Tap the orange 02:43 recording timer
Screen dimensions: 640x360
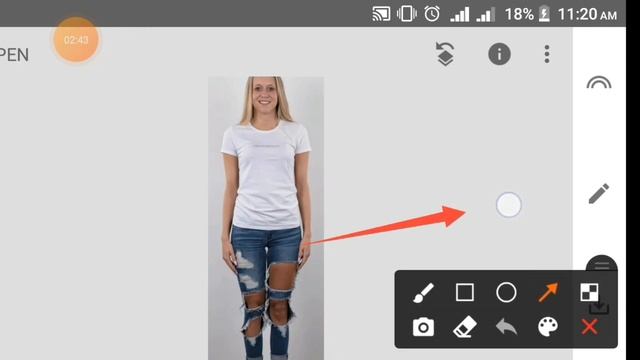tap(76, 40)
